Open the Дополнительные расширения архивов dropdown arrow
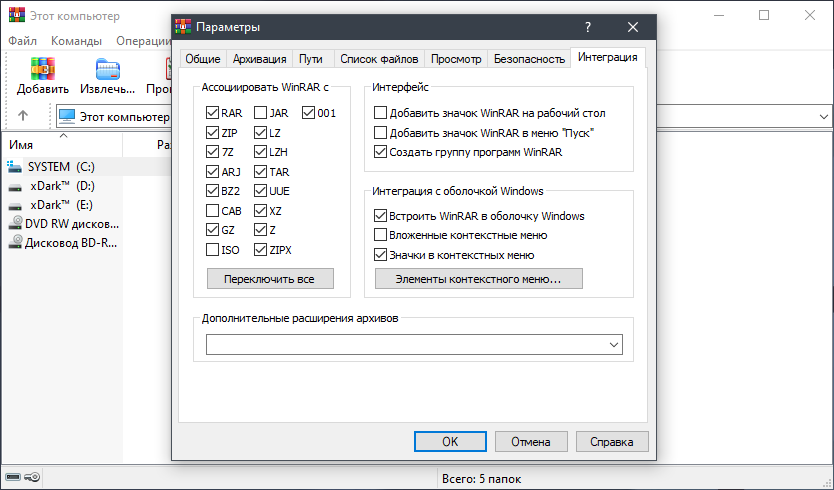Image resolution: width=834 pixels, height=490 pixels. [614, 345]
